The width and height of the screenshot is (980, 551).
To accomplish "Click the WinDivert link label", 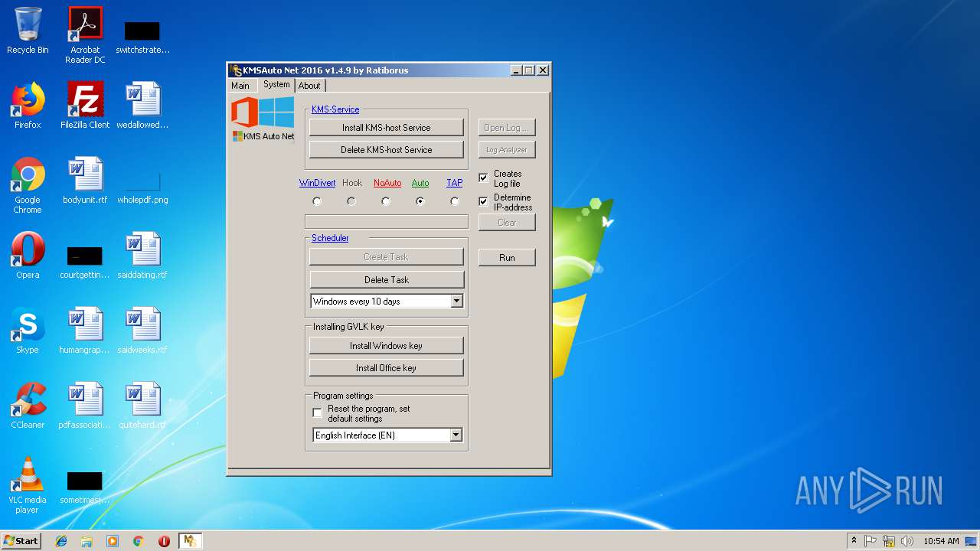I will tap(317, 183).
